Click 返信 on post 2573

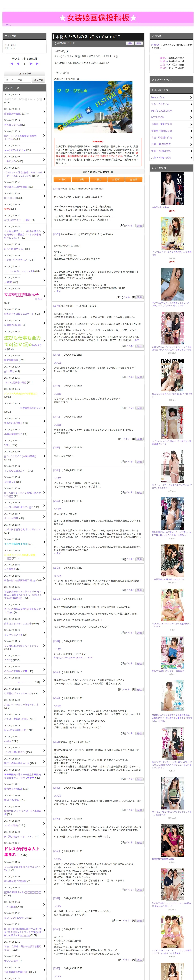139,377
